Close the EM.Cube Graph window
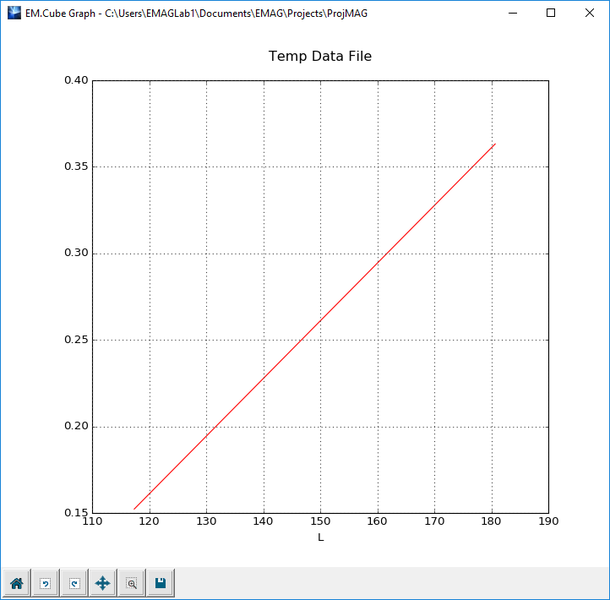Viewport: 610px width, 600px height. 589,13
